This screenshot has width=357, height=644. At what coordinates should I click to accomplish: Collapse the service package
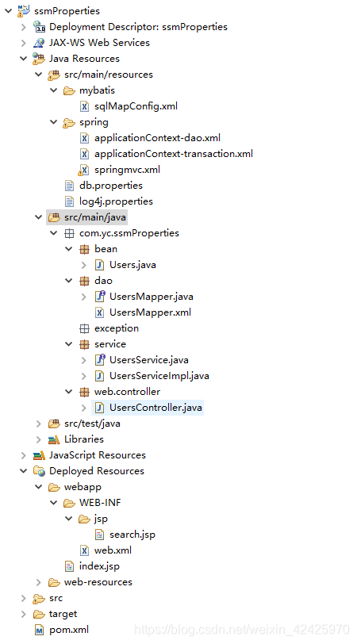69,344
